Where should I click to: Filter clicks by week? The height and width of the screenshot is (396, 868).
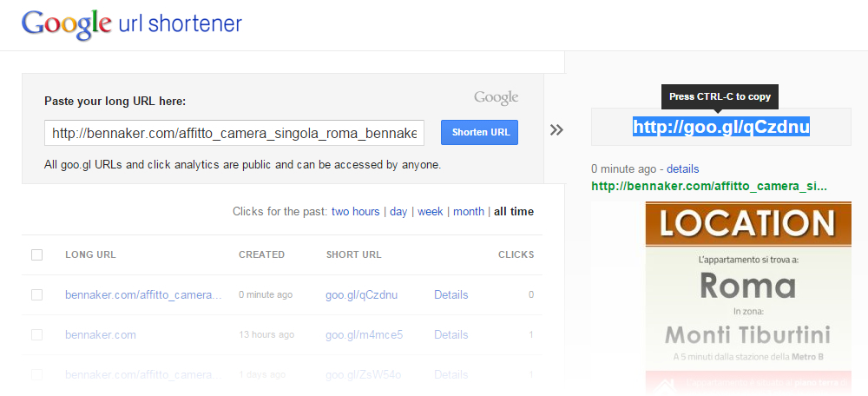[x=431, y=212]
